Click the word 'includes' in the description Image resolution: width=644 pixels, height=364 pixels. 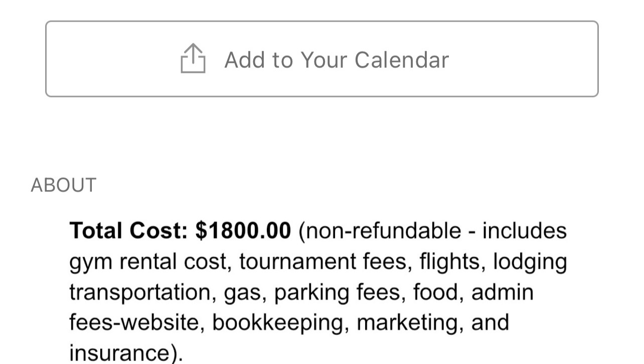(x=524, y=231)
